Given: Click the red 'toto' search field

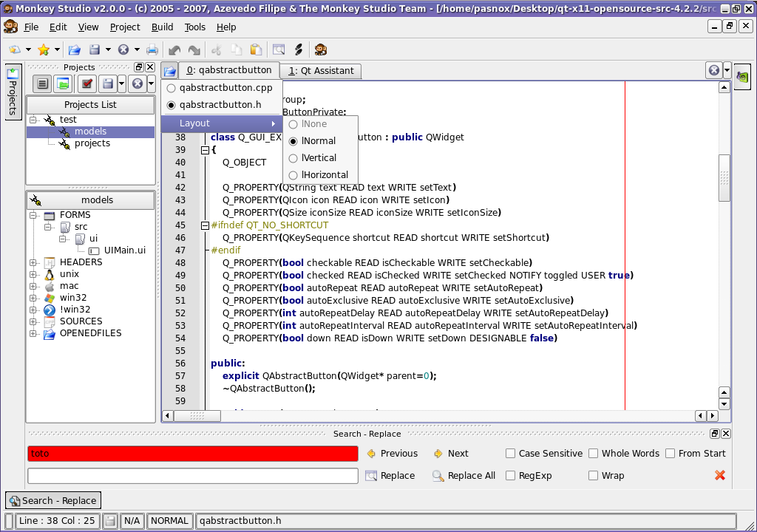Looking at the screenshot, I should point(193,454).
